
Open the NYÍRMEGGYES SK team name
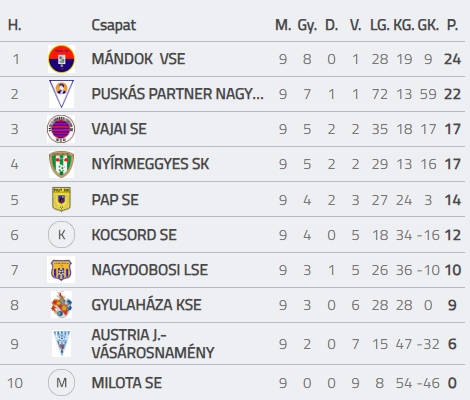[150, 164]
